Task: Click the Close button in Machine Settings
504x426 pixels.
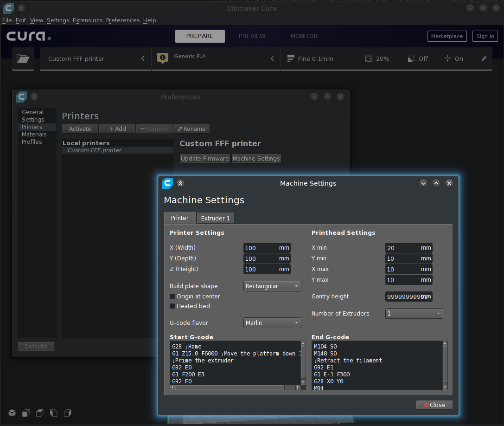Action: [x=434, y=405]
